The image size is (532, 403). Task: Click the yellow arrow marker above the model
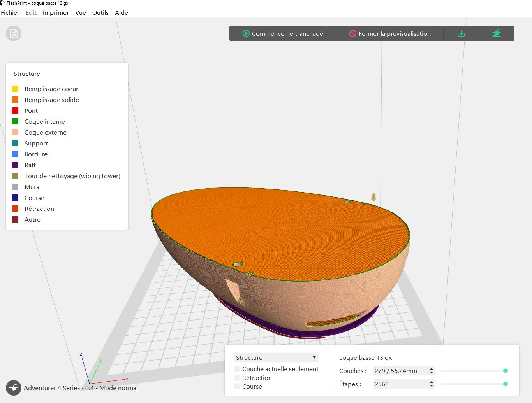click(374, 197)
